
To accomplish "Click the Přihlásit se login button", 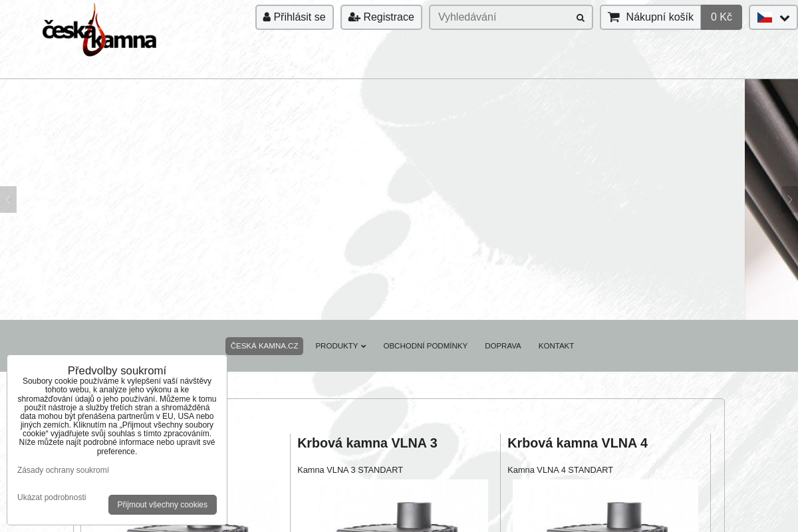I will (x=295, y=17).
